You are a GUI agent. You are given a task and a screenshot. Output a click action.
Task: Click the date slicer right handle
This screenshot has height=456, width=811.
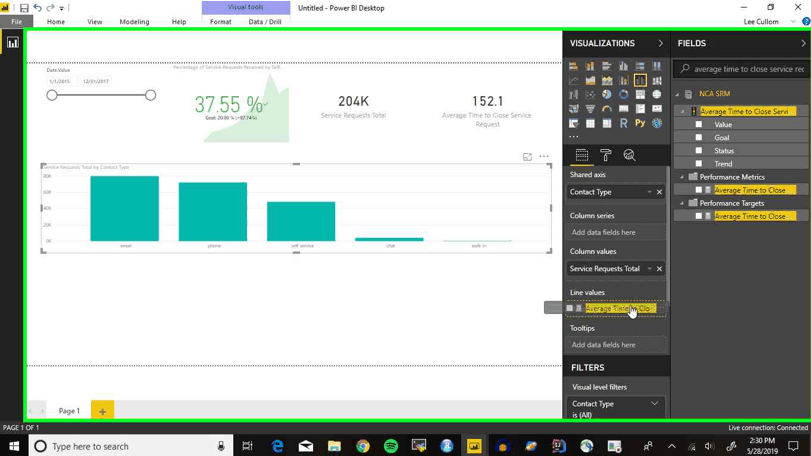pos(151,95)
